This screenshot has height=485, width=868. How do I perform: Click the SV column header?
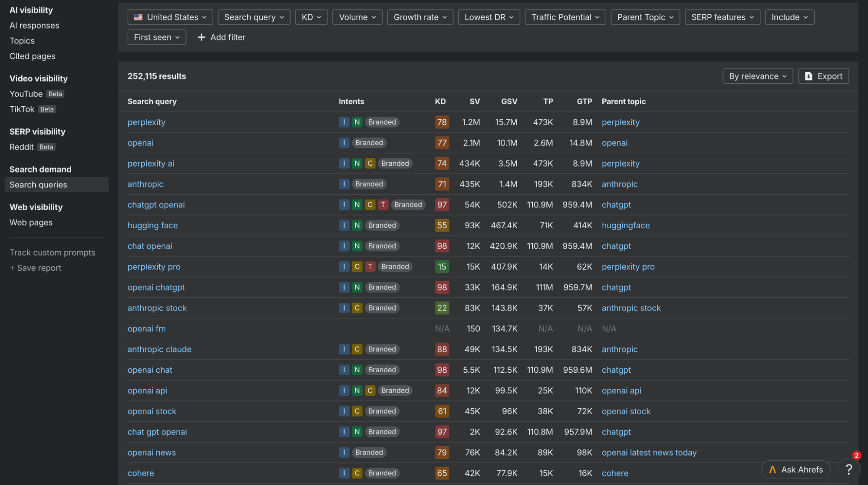[x=475, y=102]
